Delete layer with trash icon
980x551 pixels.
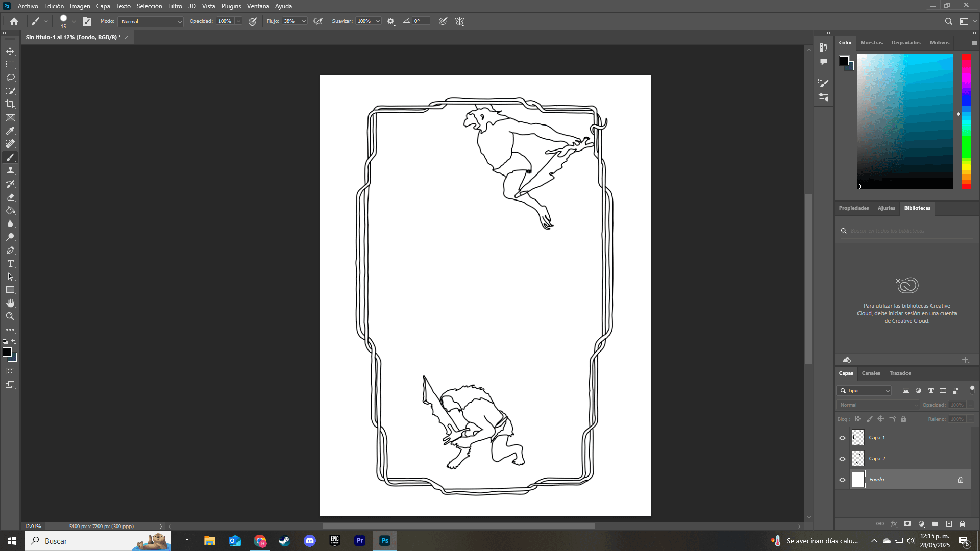coord(962,524)
